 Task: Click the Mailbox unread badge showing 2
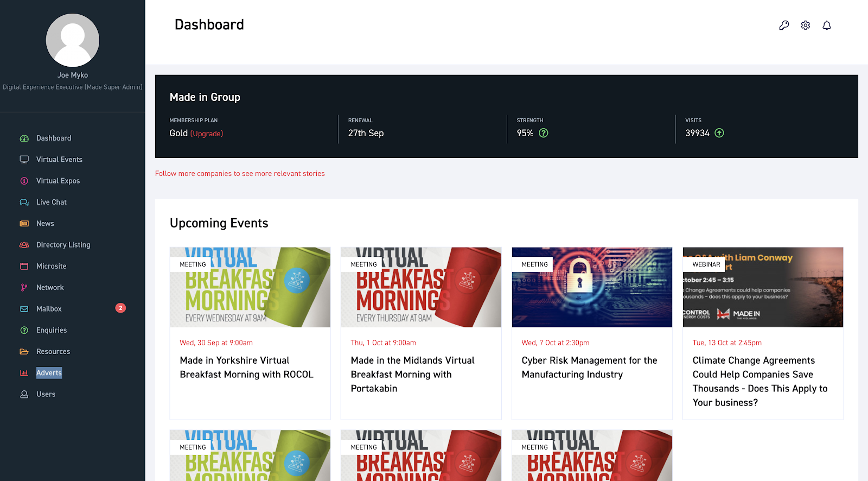(x=120, y=308)
